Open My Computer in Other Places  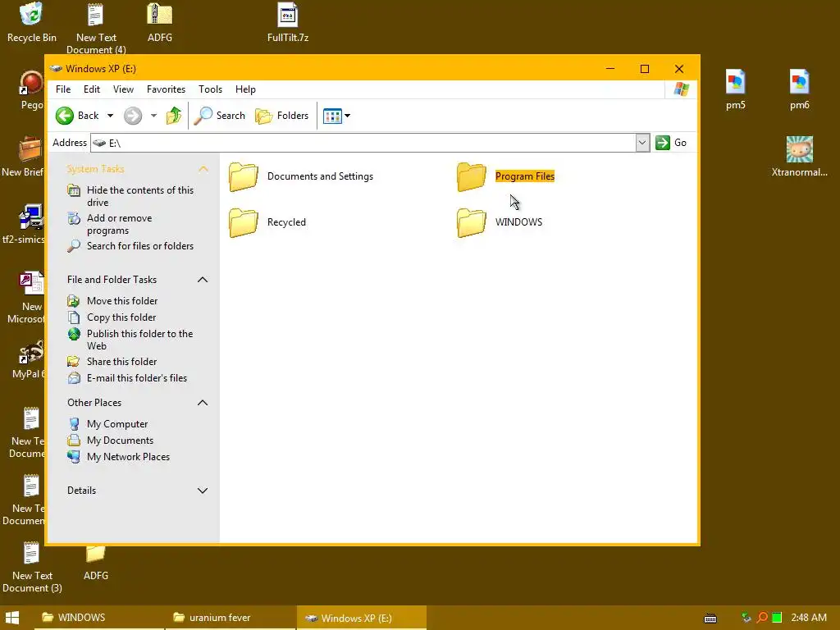(116, 424)
